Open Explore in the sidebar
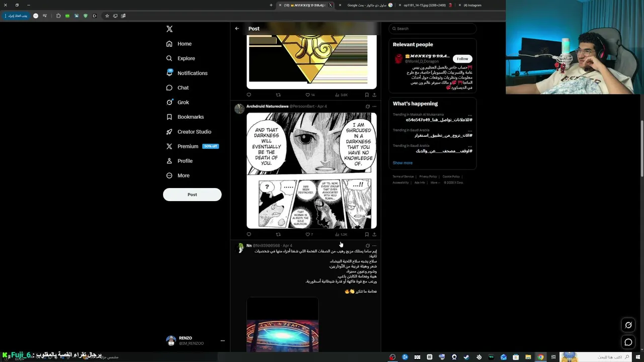The height and width of the screenshot is (362, 644). coord(181,58)
